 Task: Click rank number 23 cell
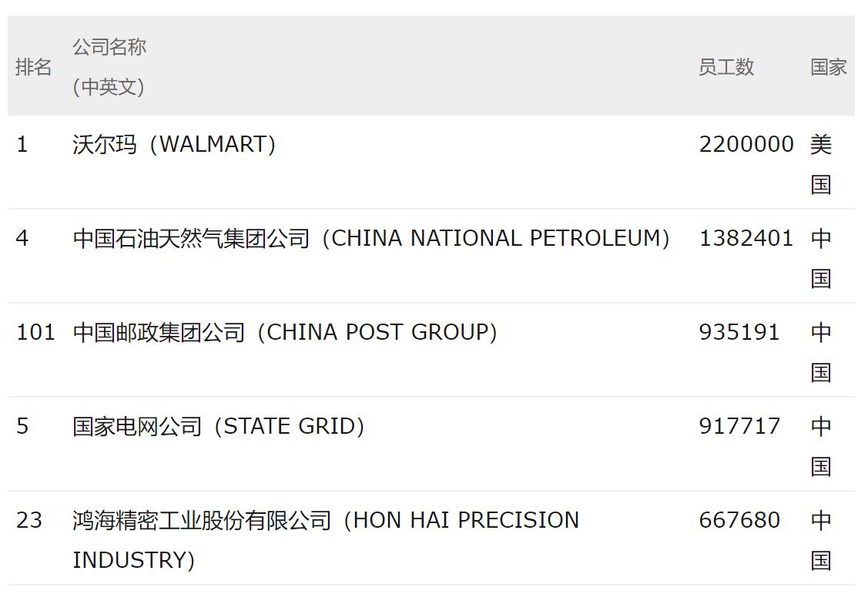29,521
